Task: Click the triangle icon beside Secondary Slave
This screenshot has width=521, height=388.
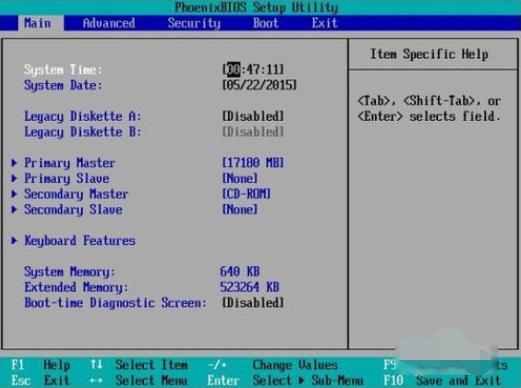Action: (14, 209)
